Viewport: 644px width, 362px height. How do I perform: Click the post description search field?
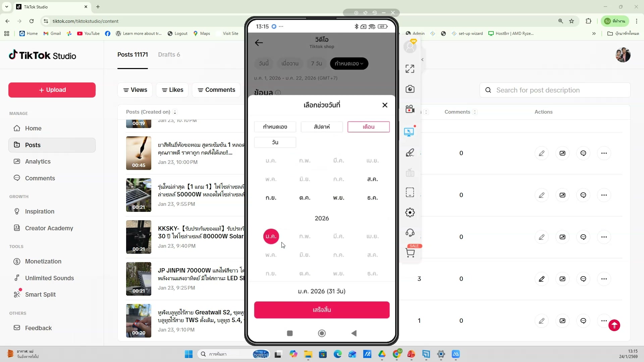coord(555,90)
